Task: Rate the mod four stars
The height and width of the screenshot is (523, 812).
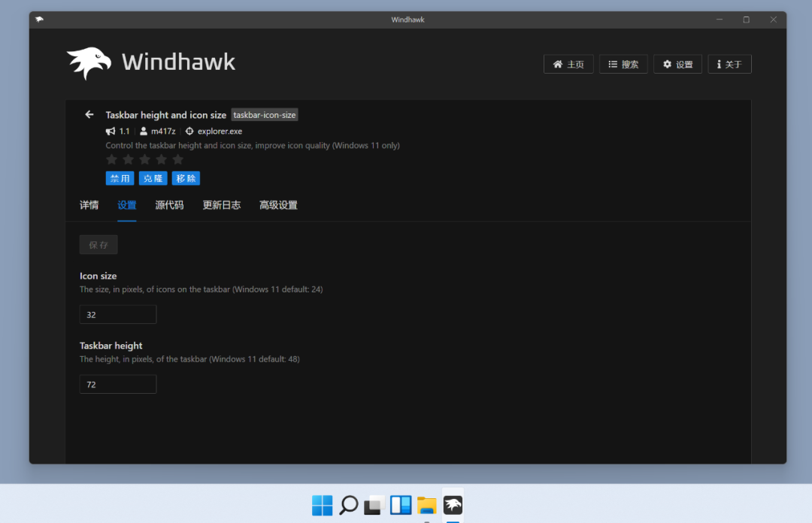Action: pos(161,159)
